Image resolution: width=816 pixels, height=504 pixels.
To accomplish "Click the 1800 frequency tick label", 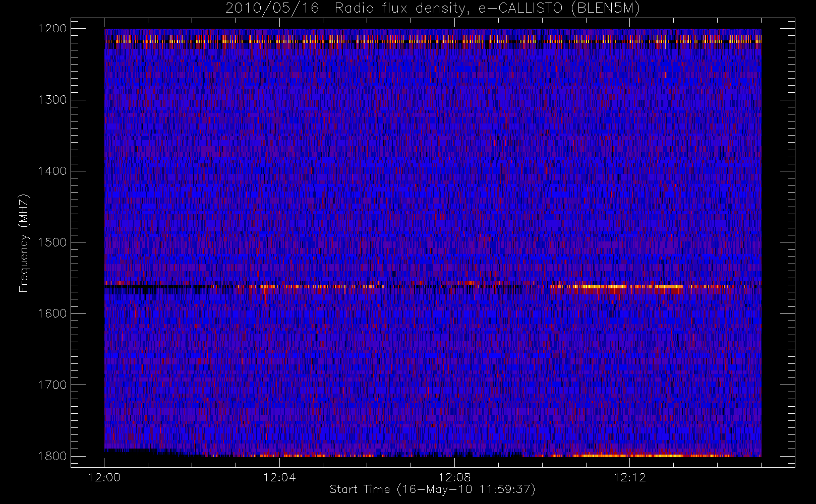I will click(x=52, y=456).
